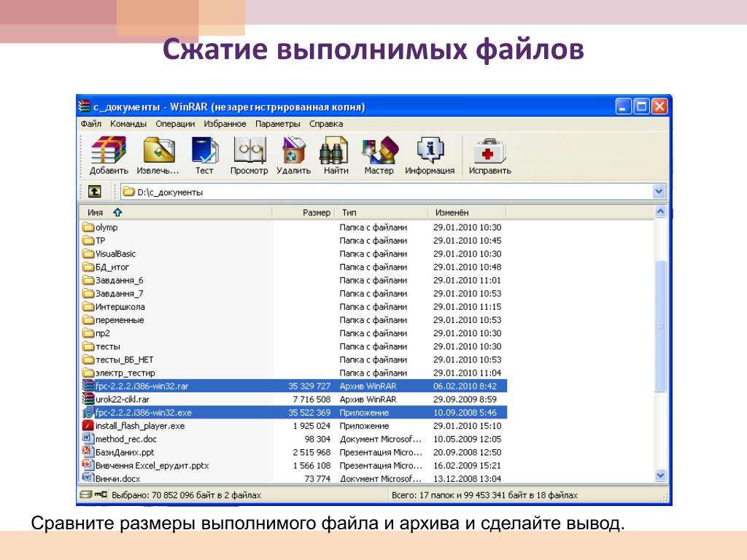Select the Завдання_6 folder

112,281
